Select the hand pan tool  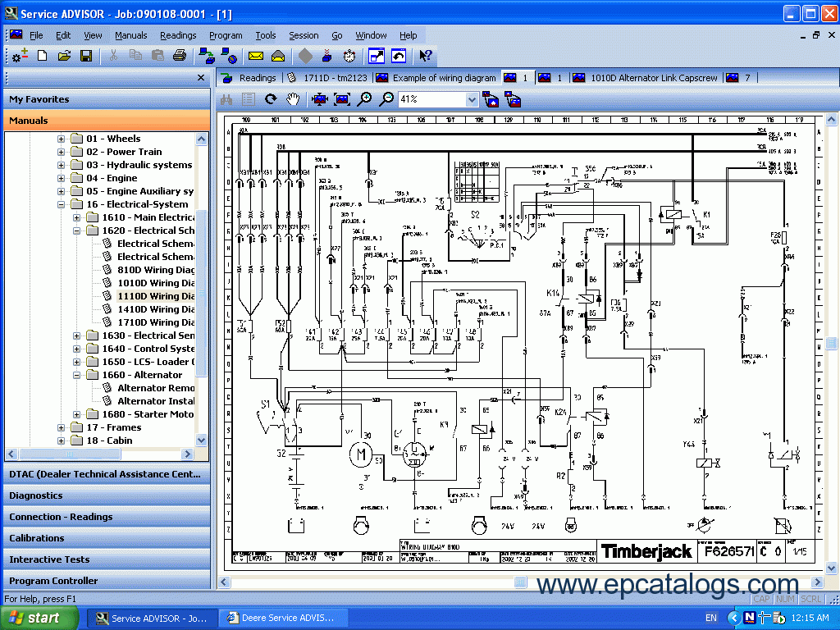point(293,99)
